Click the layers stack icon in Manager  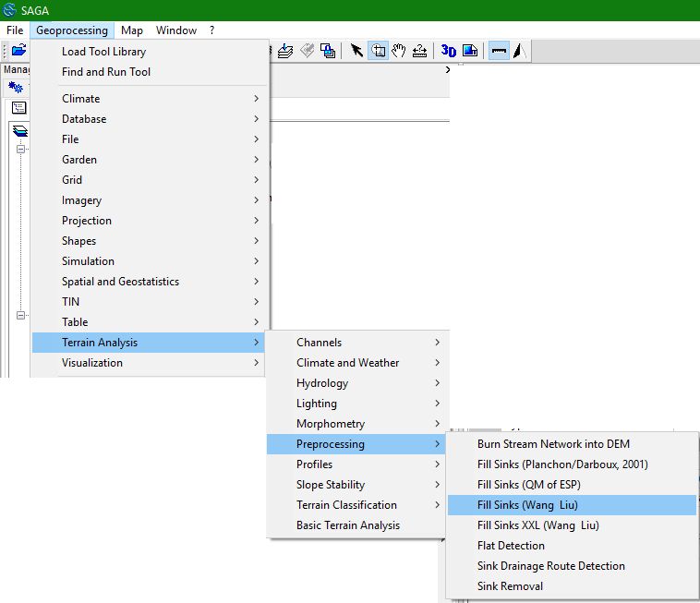tap(20, 131)
